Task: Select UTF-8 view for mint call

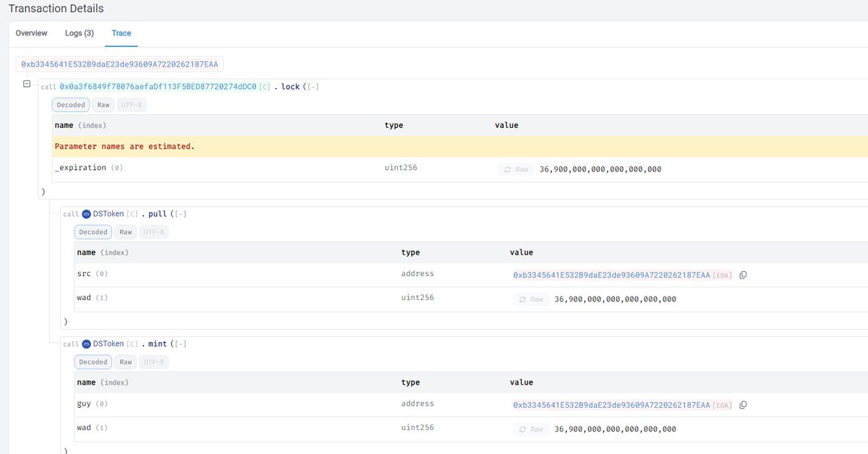Action: [x=153, y=361]
